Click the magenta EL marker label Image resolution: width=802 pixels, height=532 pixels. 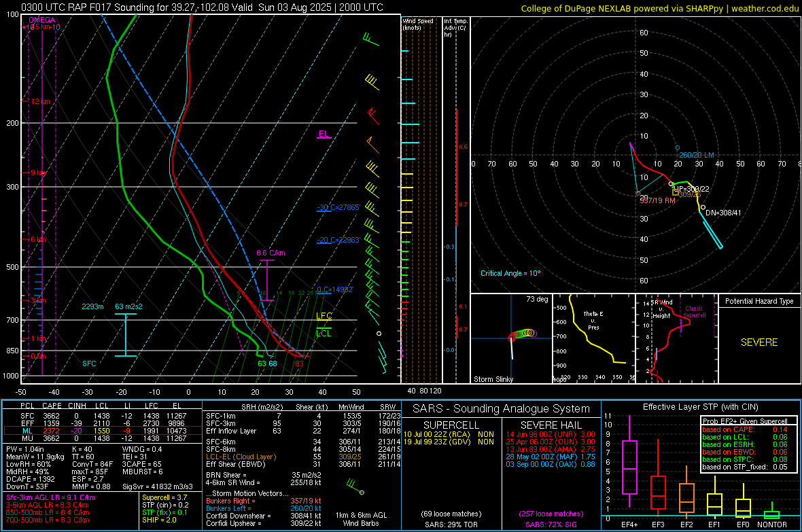click(x=324, y=134)
